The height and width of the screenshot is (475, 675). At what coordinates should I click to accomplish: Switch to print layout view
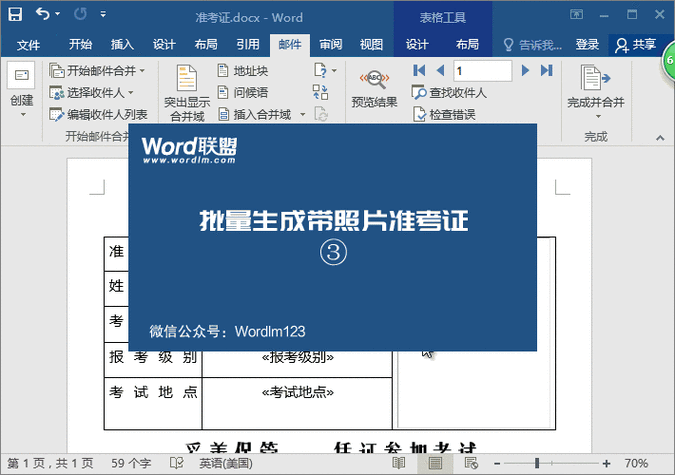pos(435,463)
